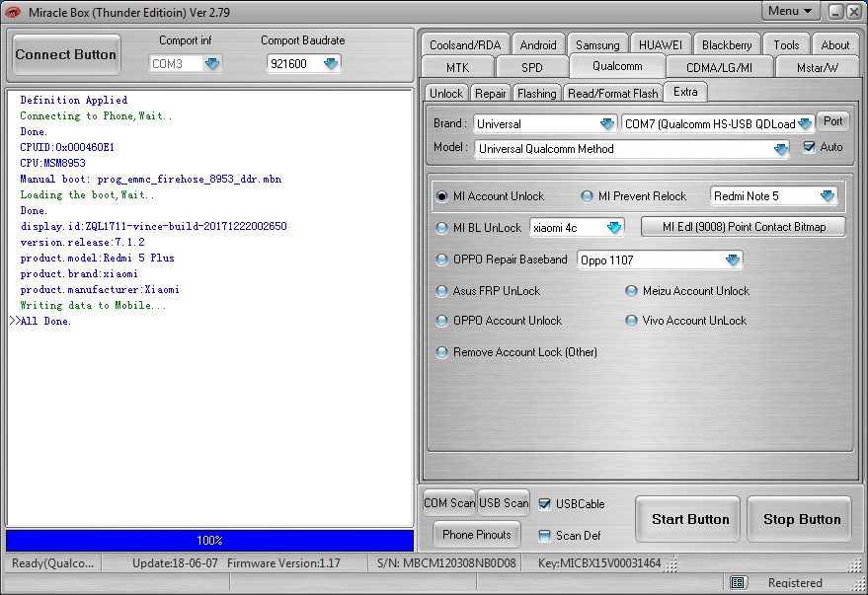Viewport: 868px width, 595px height.
Task: Click the Key:MICBX15V00031464 status entry
Action: [599, 562]
